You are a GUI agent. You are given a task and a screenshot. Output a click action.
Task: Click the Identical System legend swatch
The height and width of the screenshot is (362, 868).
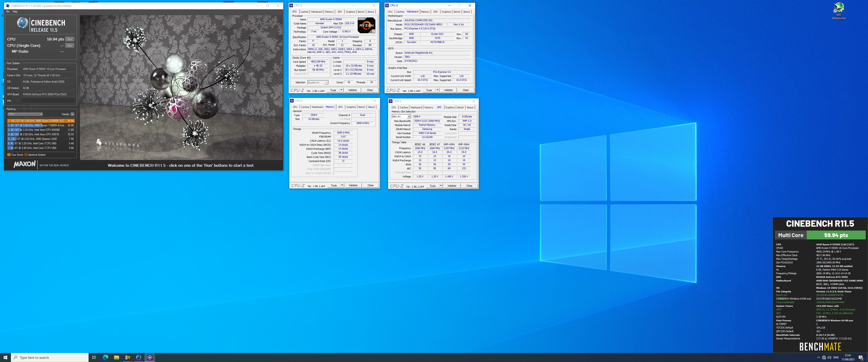coord(26,155)
